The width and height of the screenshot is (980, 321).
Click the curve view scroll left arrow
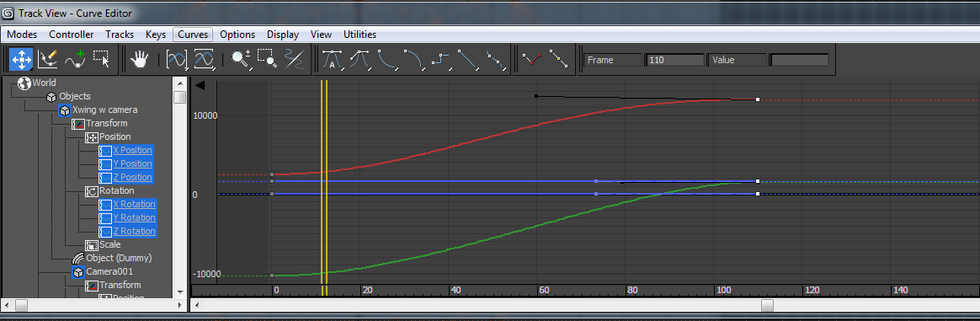pos(197,305)
